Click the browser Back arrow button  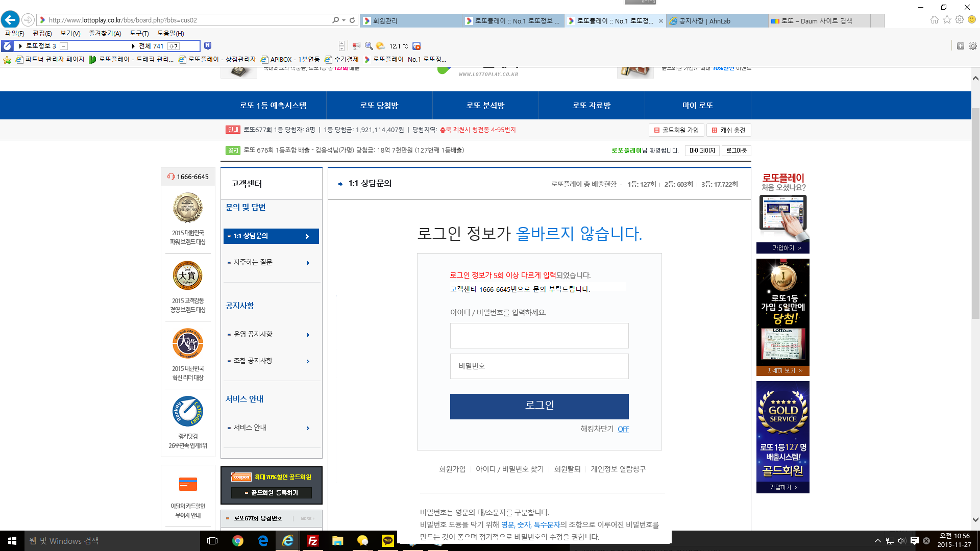[x=10, y=20]
